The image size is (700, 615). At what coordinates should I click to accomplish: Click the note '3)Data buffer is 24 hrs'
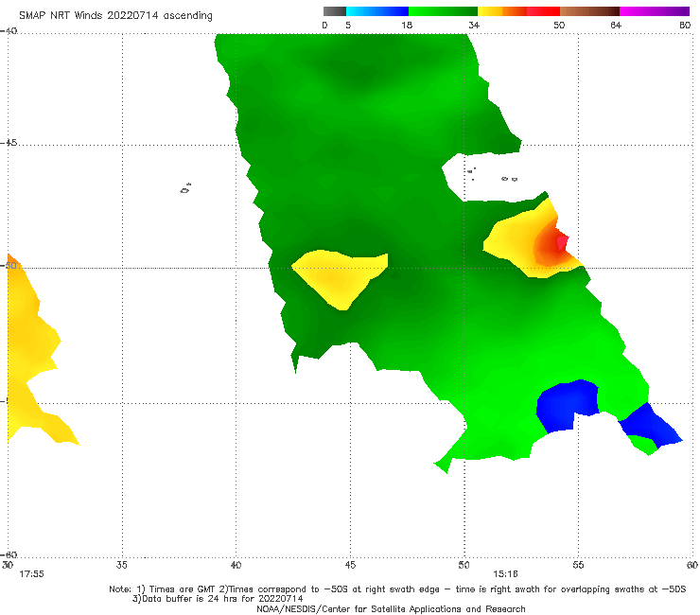coord(218,599)
